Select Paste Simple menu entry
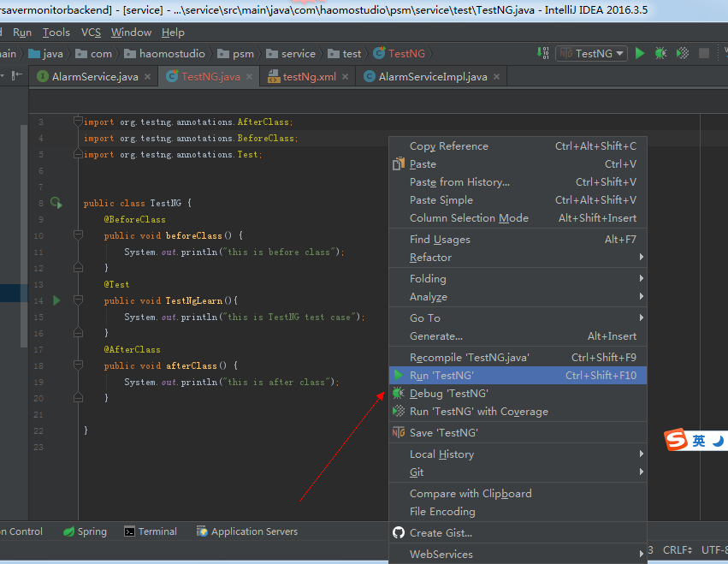728x564 pixels. click(518, 200)
